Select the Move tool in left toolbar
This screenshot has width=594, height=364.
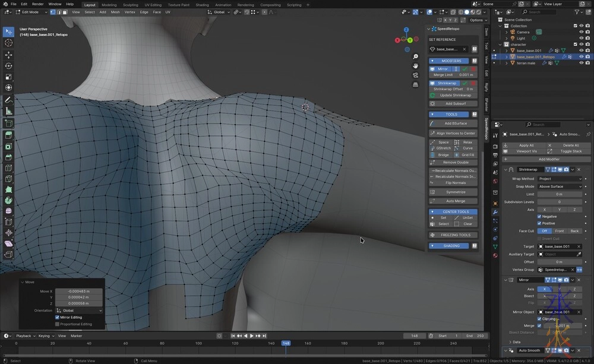click(x=9, y=55)
